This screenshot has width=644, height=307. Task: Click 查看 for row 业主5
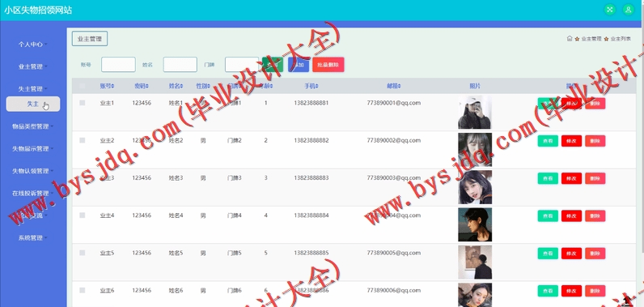tap(548, 254)
